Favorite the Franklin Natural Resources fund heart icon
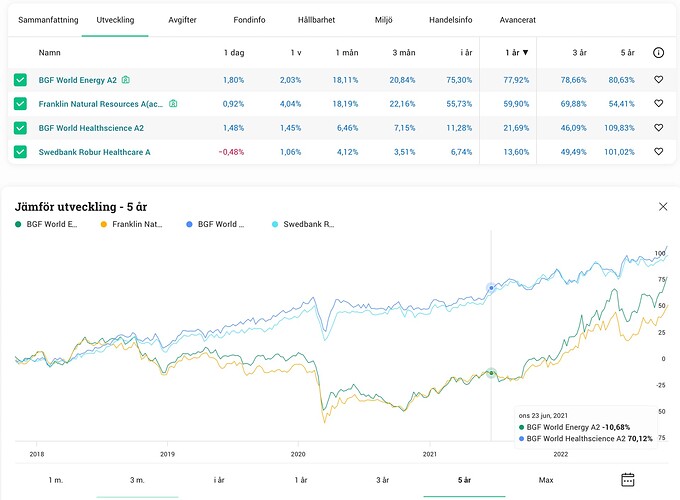This screenshot has height=500, width=680. 658,104
